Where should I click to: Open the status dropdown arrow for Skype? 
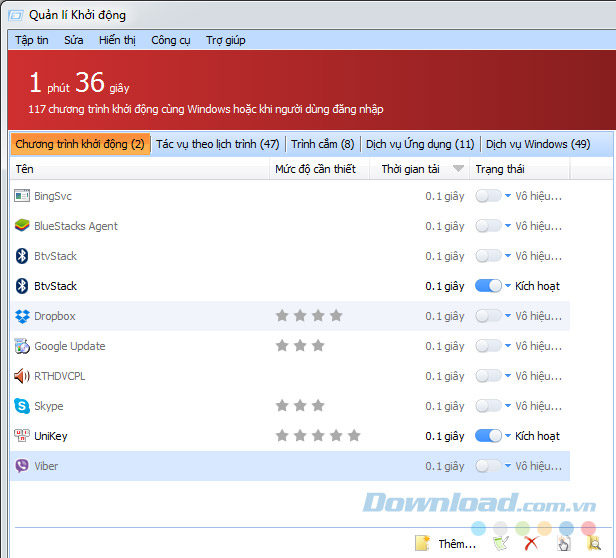click(508, 406)
